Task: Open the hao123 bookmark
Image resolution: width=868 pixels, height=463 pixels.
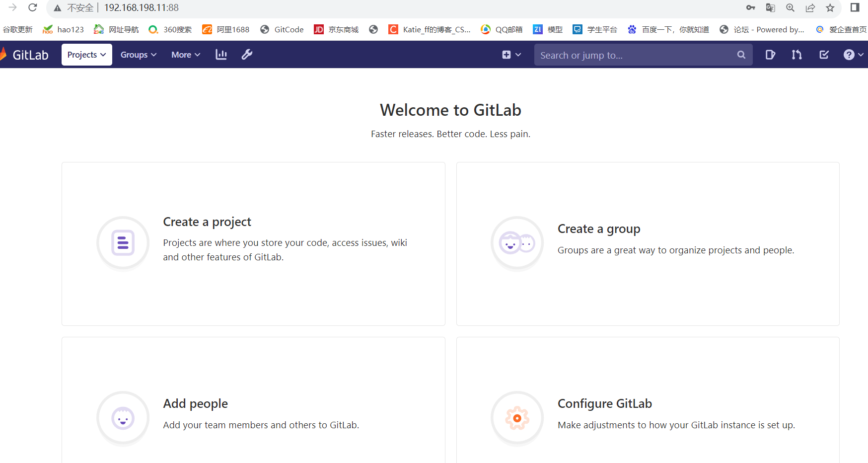Action: pyautogui.click(x=64, y=29)
